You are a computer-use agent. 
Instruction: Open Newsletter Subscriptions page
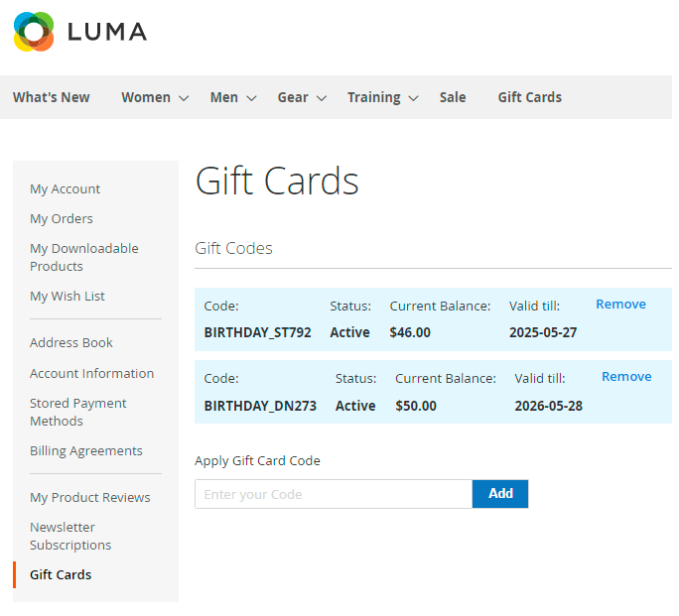click(x=70, y=537)
